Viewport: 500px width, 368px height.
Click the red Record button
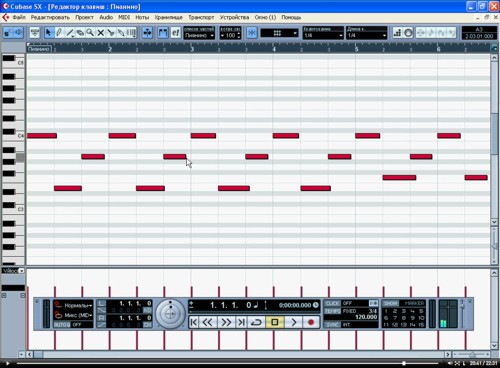[x=311, y=322]
